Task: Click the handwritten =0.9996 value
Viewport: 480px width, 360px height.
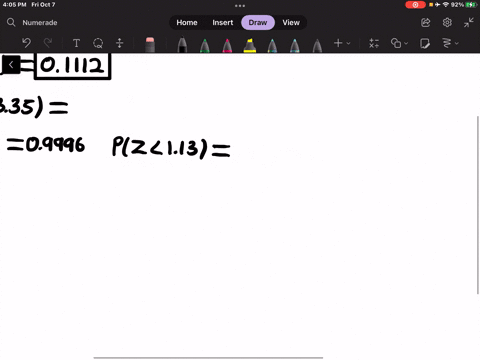Action: (46, 145)
